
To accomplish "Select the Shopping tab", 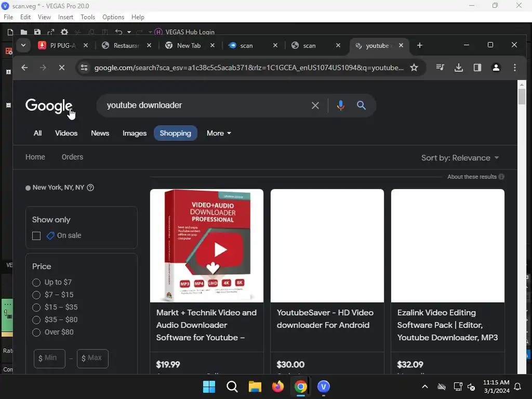I will coord(176,133).
